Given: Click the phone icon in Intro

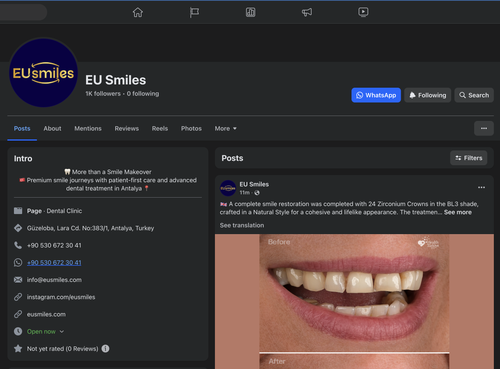Looking at the screenshot, I should tap(18, 245).
